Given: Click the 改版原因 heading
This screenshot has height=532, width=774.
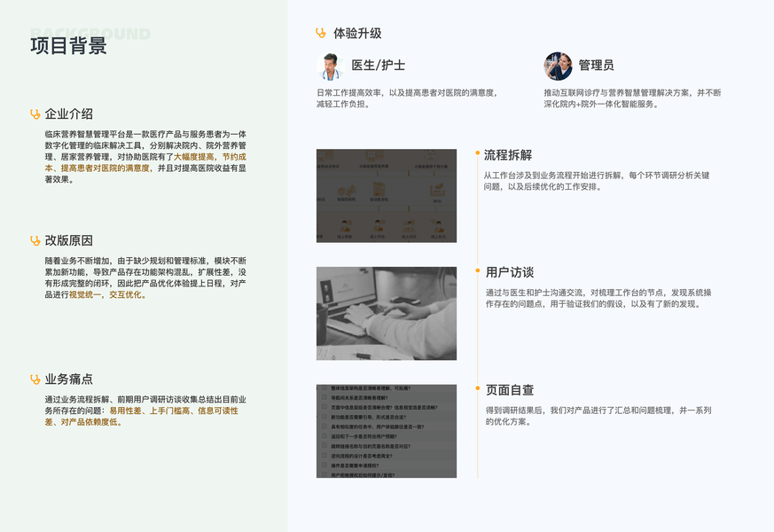Looking at the screenshot, I should pyautogui.click(x=68, y=240).
